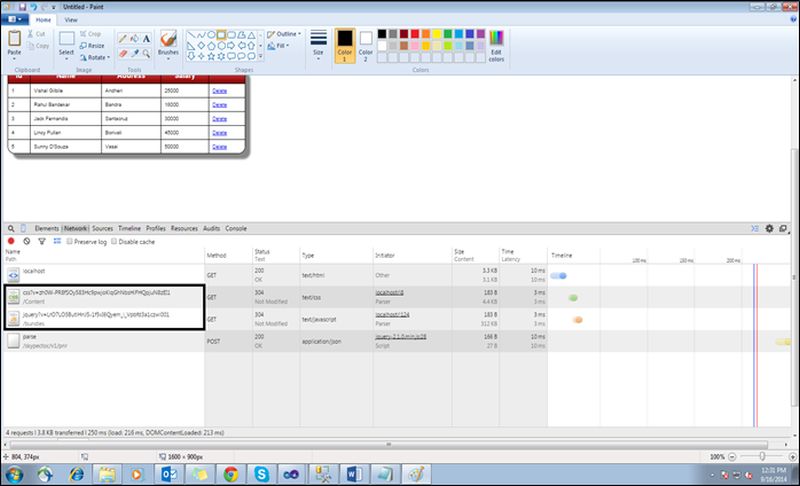Choose the Line shape

(191, 35)
